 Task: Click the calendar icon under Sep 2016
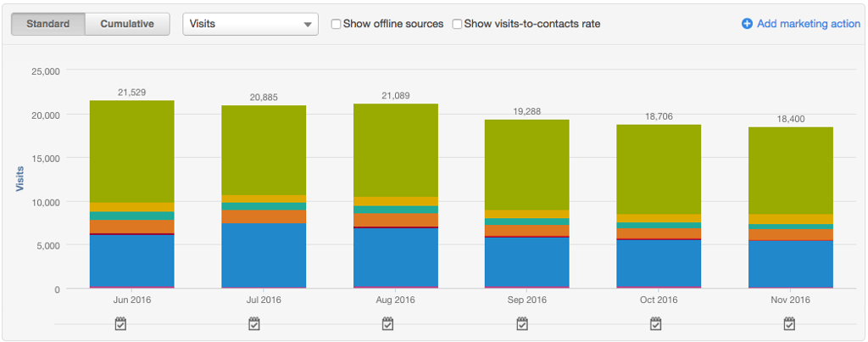pos(521,323)
